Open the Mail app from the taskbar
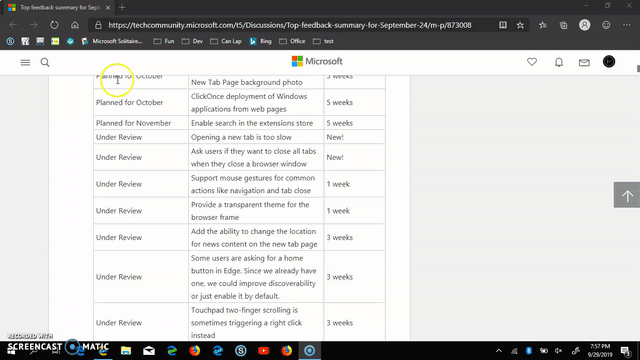640x360 pixels. pos(149,351)
